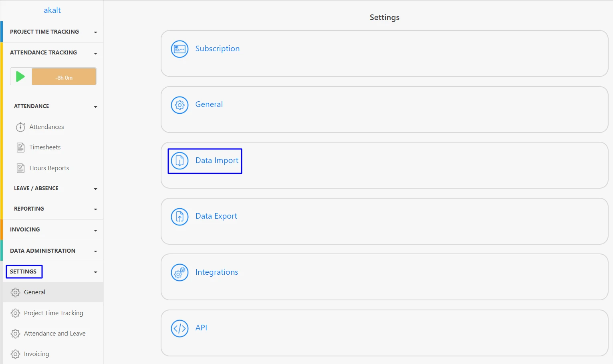Click the akalt account name
The height and width of the screenshot is (364, 613).
point(52,10)
